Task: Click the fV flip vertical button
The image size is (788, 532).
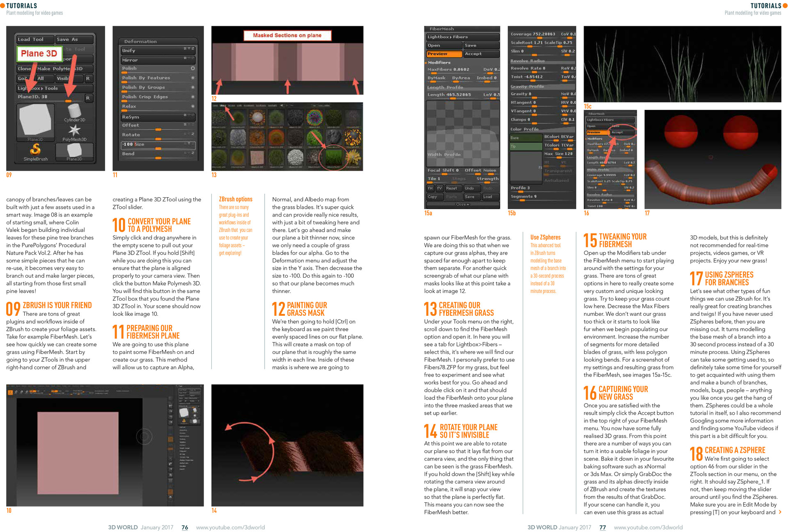Action: 439,188
